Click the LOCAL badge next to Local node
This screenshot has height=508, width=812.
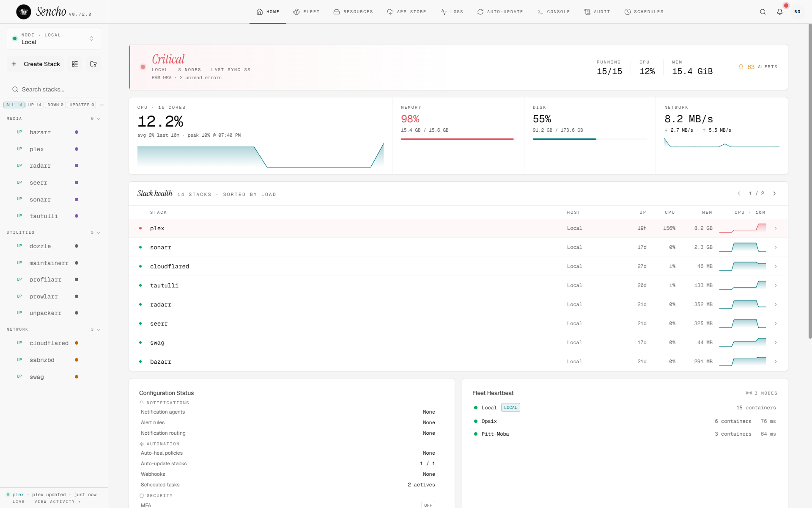[x=510, y=408]
